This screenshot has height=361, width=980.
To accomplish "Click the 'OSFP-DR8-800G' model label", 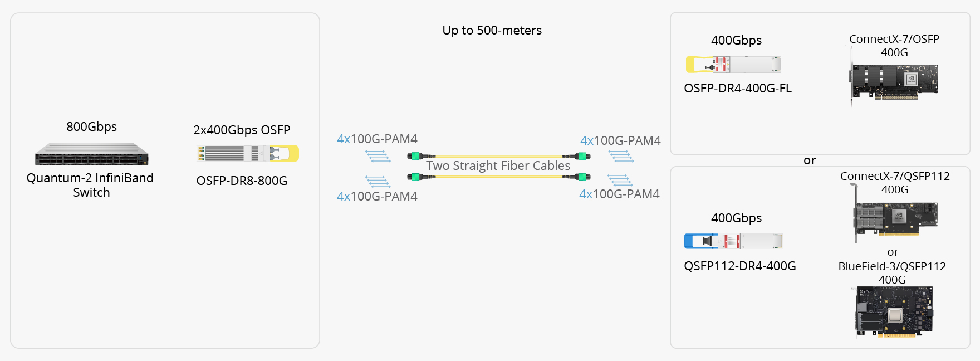I will [x=242, y=180].
